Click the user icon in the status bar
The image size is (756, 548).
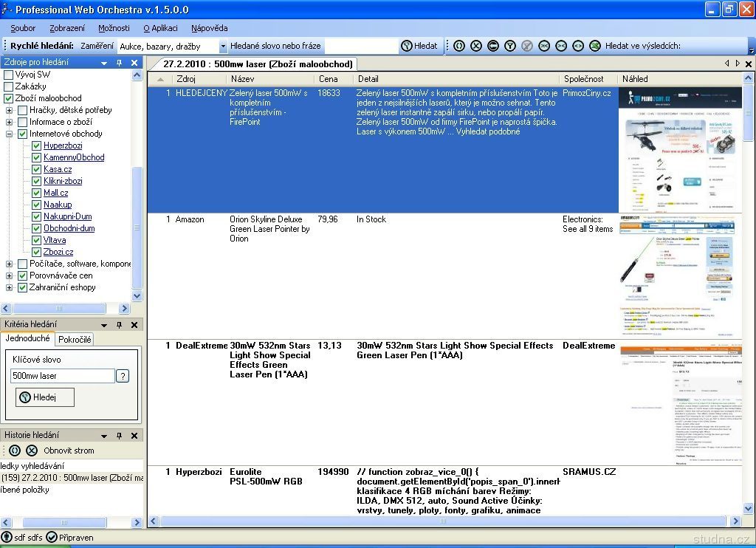click(7, 537)
